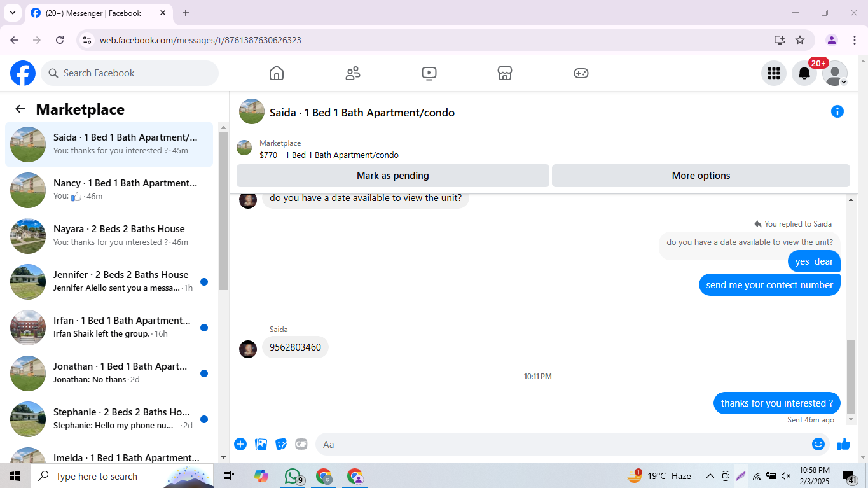Attach a photo using the image icon
The width and height of the screenshot is (868, 488).
261,444
